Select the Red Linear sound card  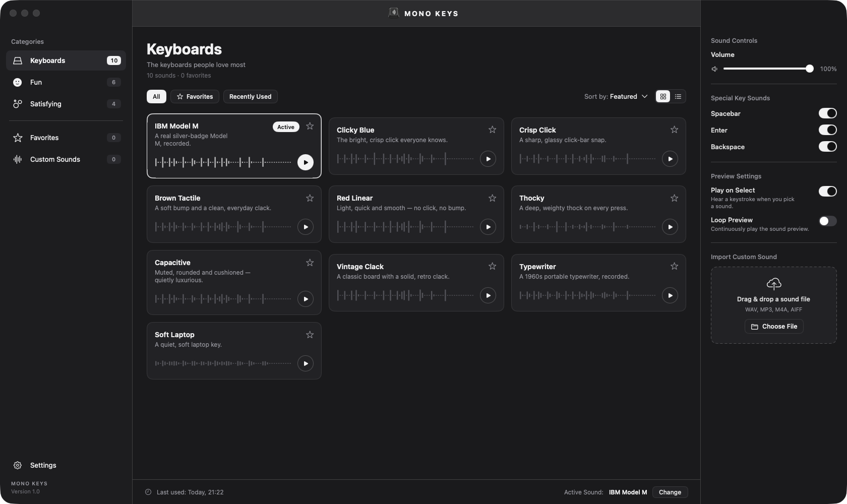[x=416, y=214]
